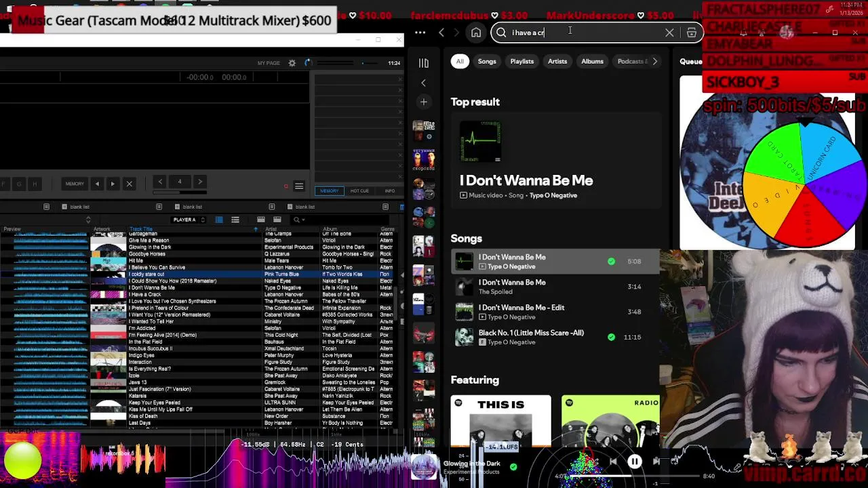Open the rekordbox hamburger menu

(299, 186)
